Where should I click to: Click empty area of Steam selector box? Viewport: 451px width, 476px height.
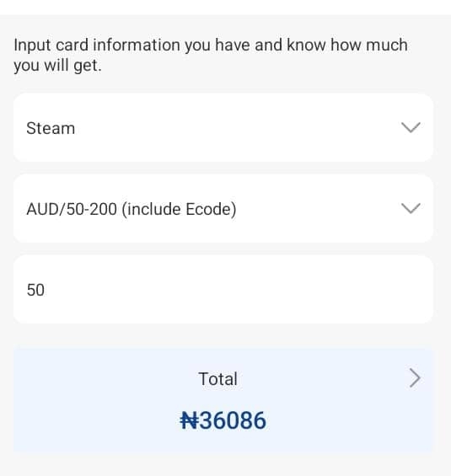237,127
